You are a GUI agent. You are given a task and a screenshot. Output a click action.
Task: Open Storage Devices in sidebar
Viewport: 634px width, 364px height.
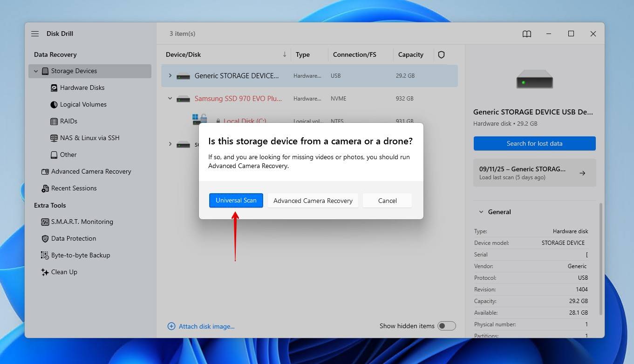click(90, 71)
